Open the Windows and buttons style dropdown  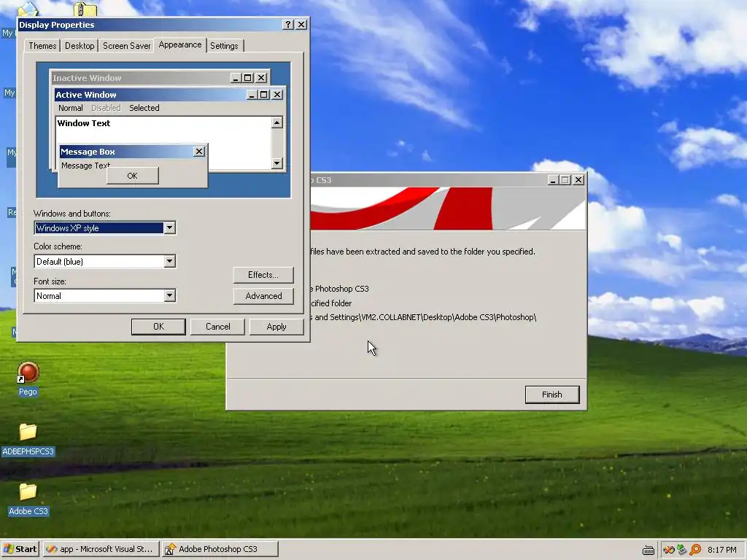[x=169, y=228]
